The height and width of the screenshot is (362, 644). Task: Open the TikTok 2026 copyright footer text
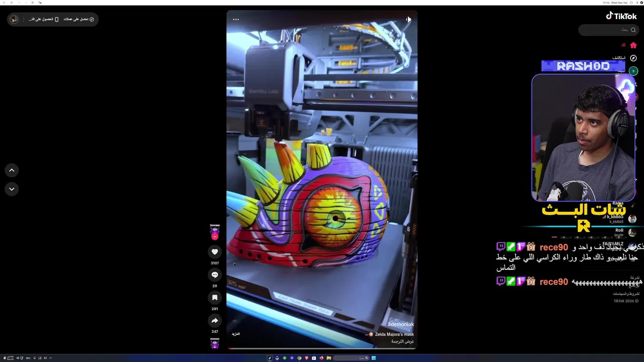pyautogui.click(x=626, y=301)
